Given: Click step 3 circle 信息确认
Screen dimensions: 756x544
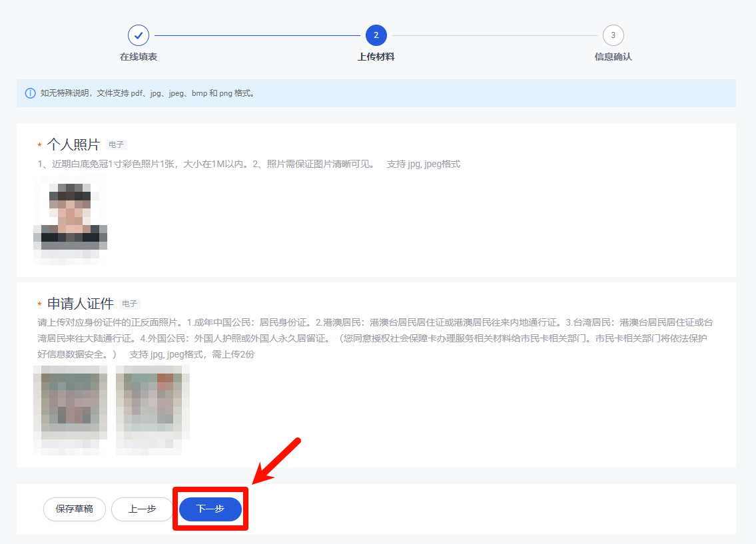Looking at the screenshot, I should [613, 35].
